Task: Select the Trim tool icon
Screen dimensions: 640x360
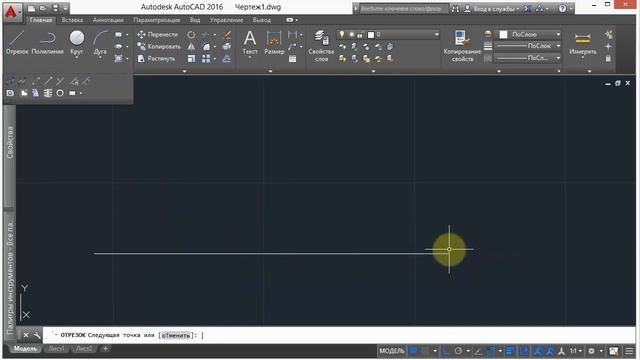Action: pos(206,35)
